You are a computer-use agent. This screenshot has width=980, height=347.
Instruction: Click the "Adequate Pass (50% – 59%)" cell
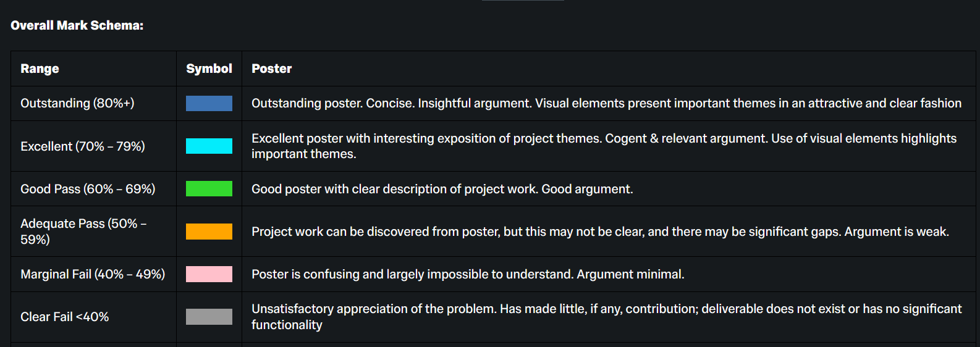click(x=83, y=232)
